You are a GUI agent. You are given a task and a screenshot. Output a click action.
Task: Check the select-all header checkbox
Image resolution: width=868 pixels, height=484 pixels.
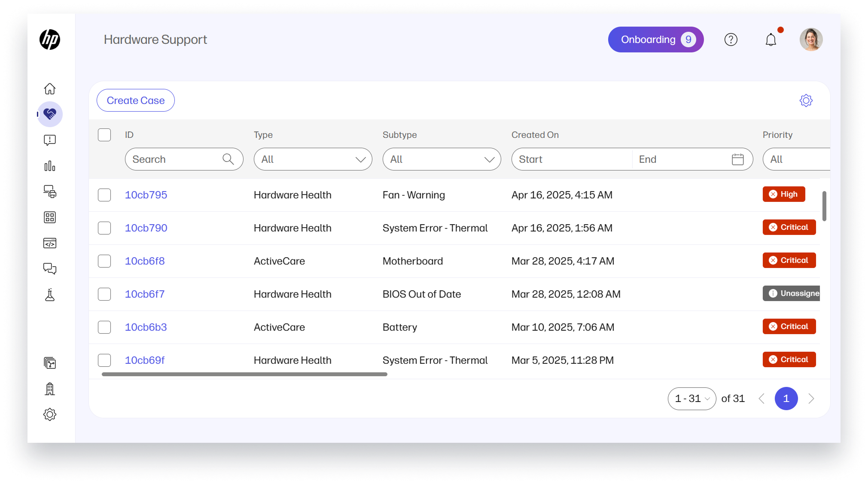104,135
